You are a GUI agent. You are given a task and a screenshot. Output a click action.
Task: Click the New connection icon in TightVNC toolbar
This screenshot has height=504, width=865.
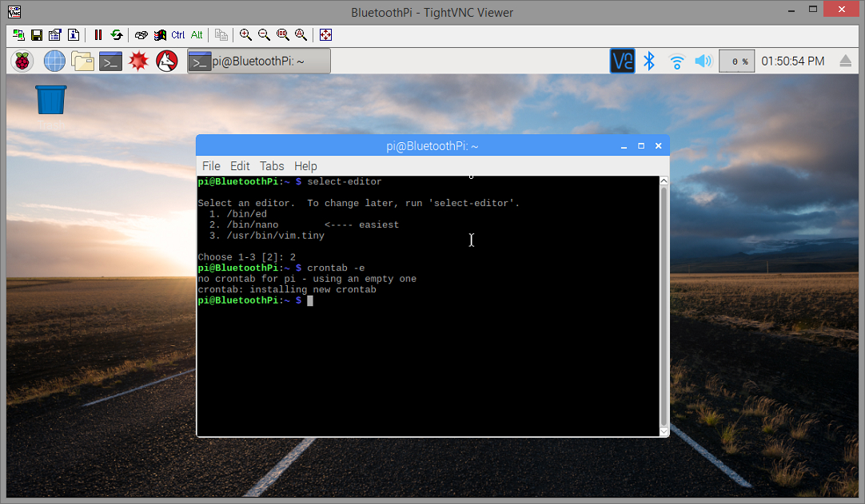click(18, 34)
